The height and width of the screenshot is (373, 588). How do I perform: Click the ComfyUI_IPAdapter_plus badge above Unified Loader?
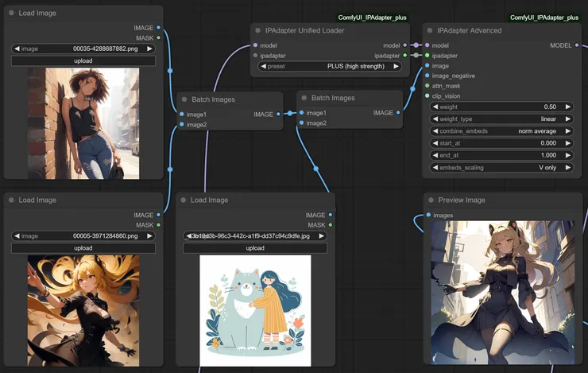[x=372, y=17]
